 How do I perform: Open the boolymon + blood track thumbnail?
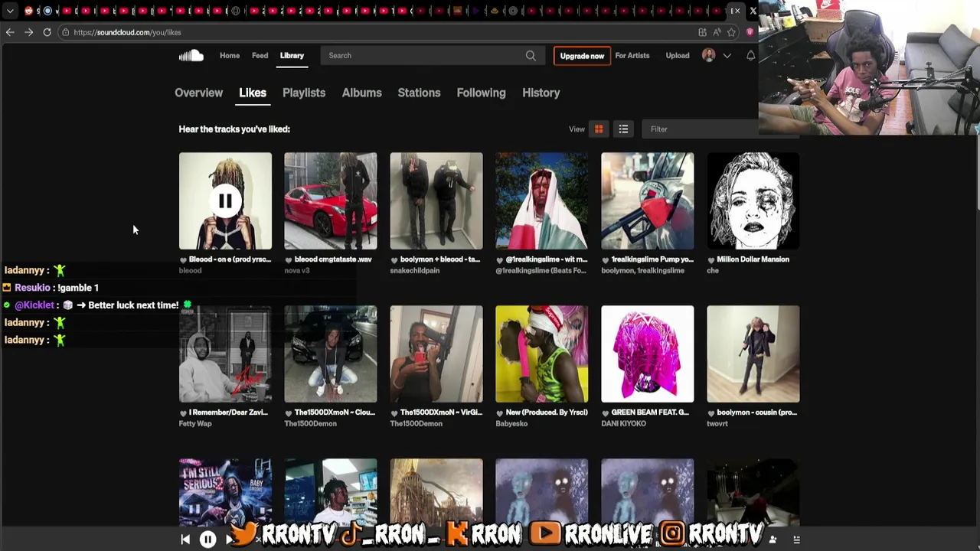pyautogui.click(x=436, y=201)
